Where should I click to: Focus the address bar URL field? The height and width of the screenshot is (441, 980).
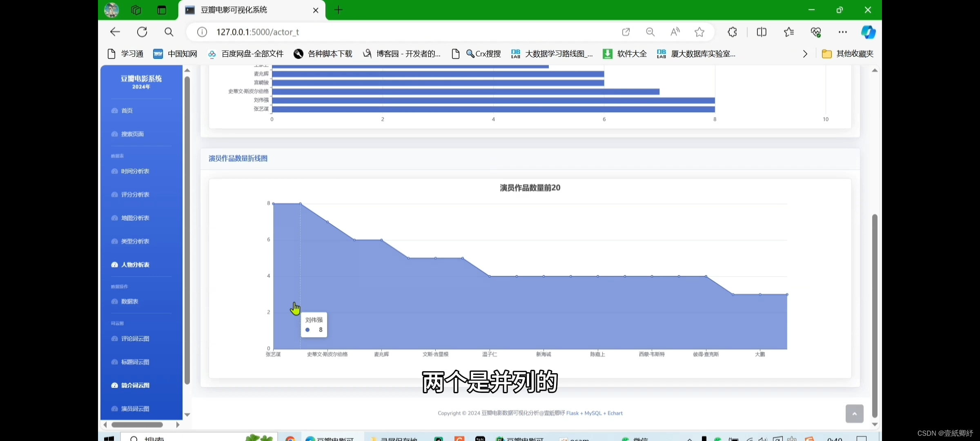[408, 32]
